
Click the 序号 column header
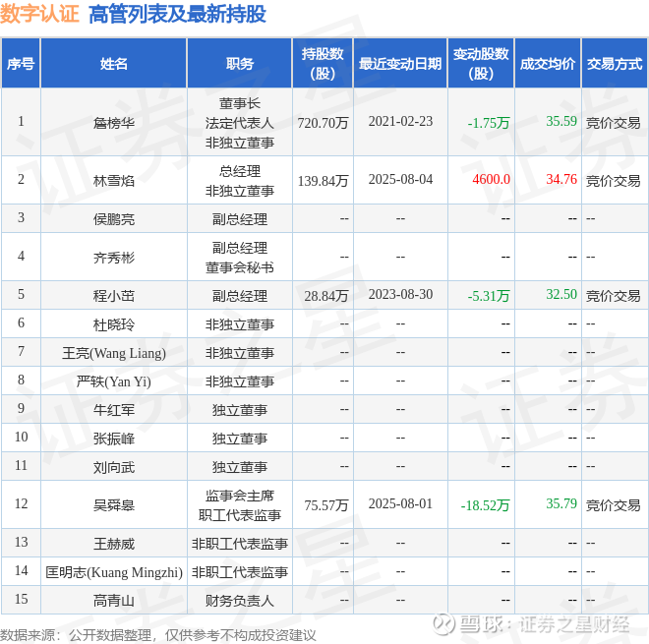pyautogui.click(x=21, y=63)
